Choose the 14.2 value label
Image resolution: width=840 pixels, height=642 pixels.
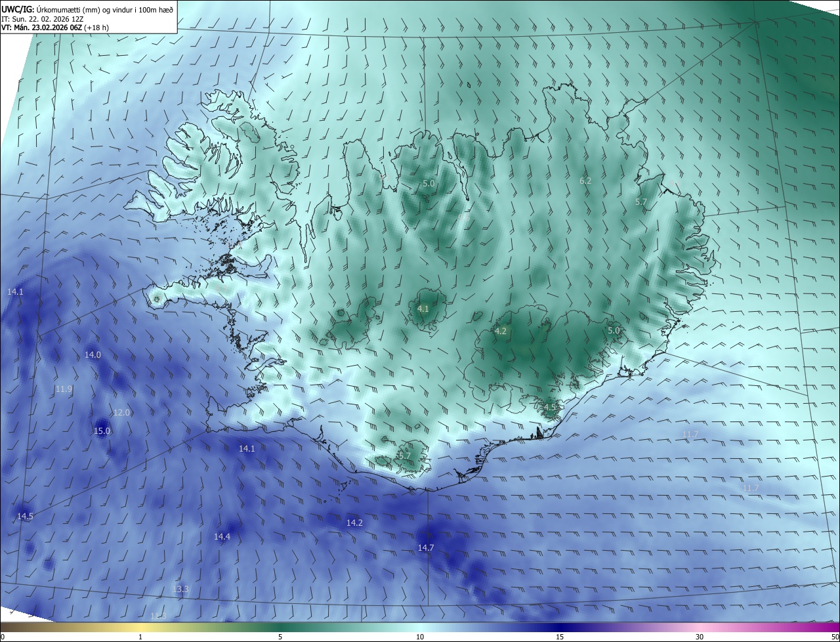[354, 523]
